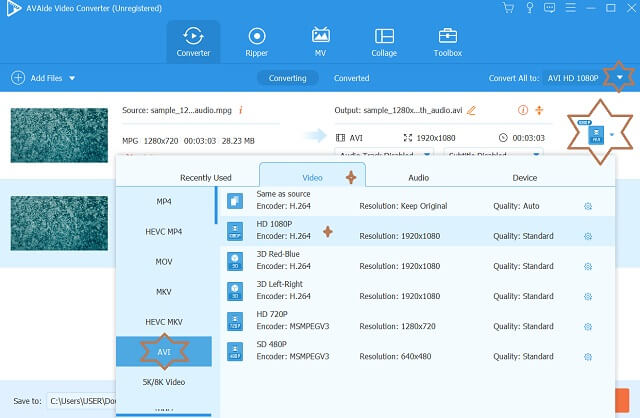Switch to the Audio format tab
The height and width of the screenshot is (418, 640).
[418, 177]
